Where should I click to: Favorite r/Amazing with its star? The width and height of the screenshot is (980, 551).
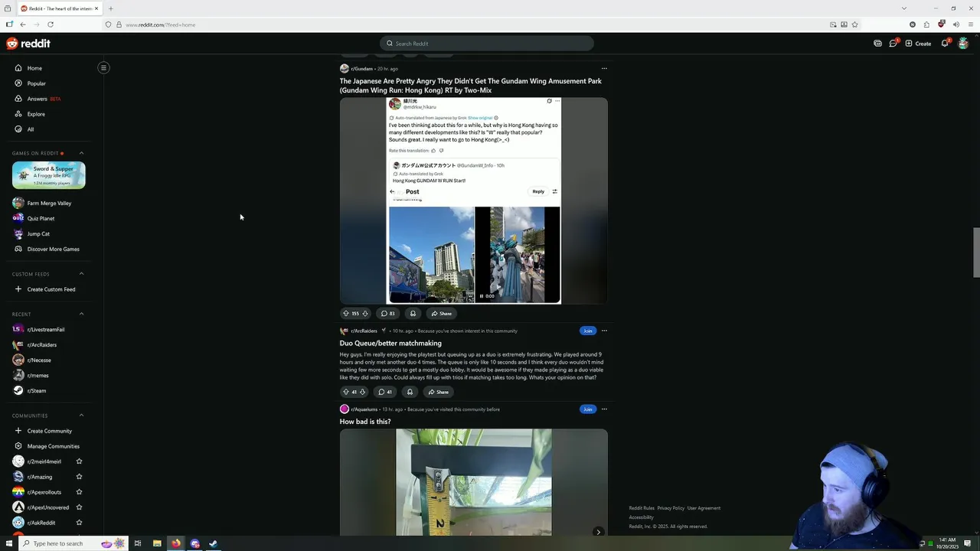pos(79,477)
